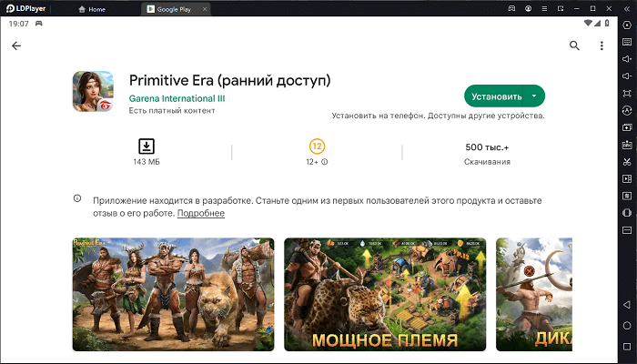Viewport: 637px width, 364px height.
Task: Open search in Google Play
Action: tap(574, 45)
